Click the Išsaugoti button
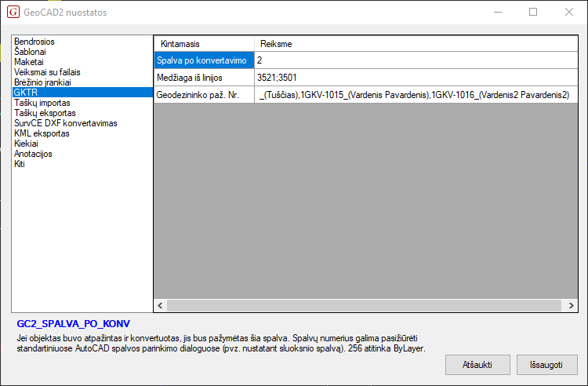The width and height of the screenshot is (588, 386). pyautogui.click(x=546, y=365)
